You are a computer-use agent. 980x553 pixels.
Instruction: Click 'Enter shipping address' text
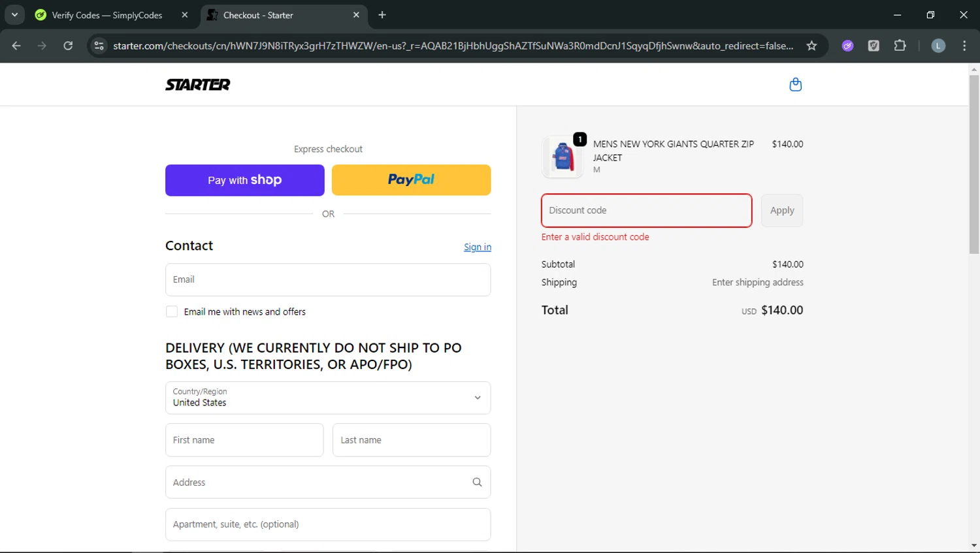(x=758, y=282)
